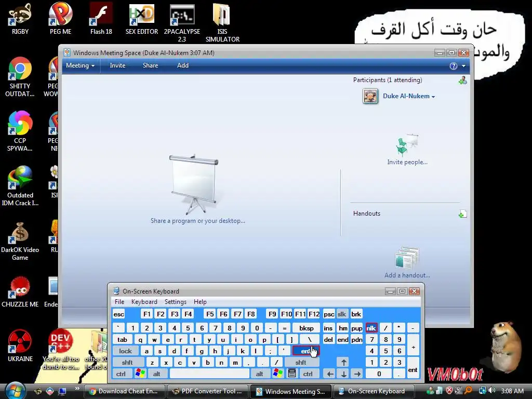
Task: Open the Share menu item
Action: click(x=150, y=65)
